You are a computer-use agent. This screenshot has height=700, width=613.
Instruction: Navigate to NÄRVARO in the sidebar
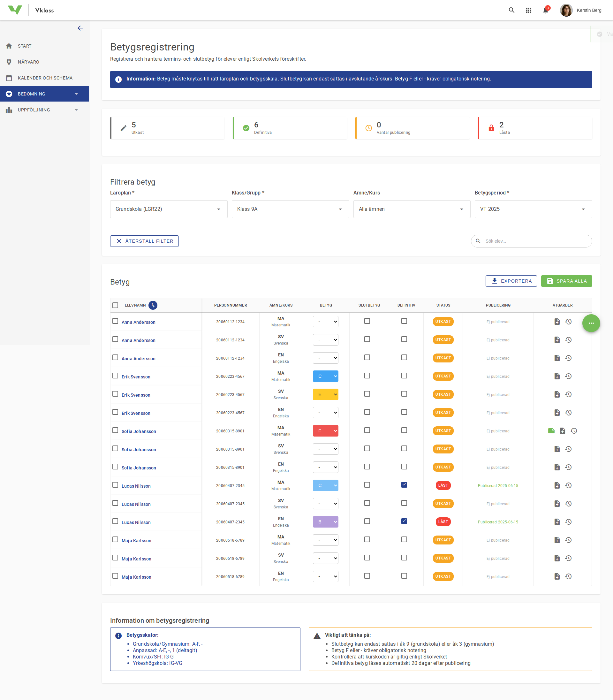pos(28,62)
